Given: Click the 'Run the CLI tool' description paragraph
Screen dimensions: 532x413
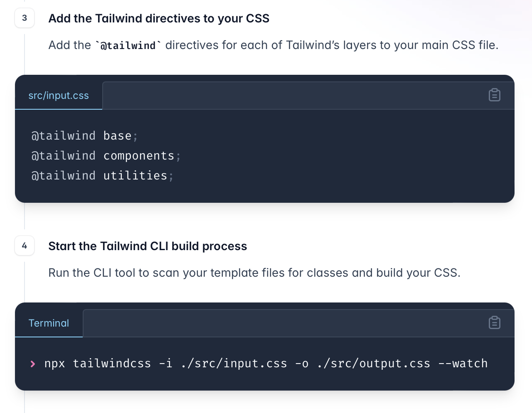Looking at the screenshot, I should [254, 273].
